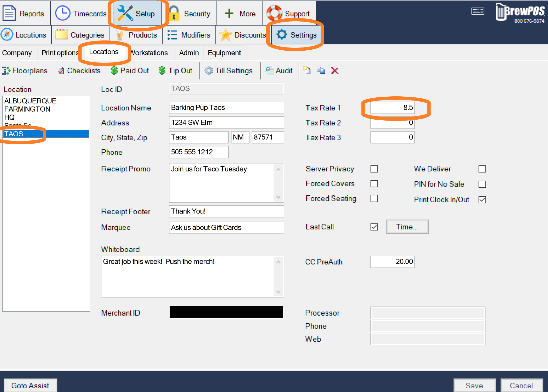This screenshot has width=548, height=392.
Task: Open the Modifiers list section
Action: [189, 35]
